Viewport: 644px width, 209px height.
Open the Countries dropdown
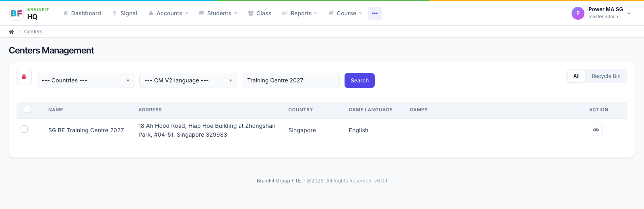[x=85, y=80]
